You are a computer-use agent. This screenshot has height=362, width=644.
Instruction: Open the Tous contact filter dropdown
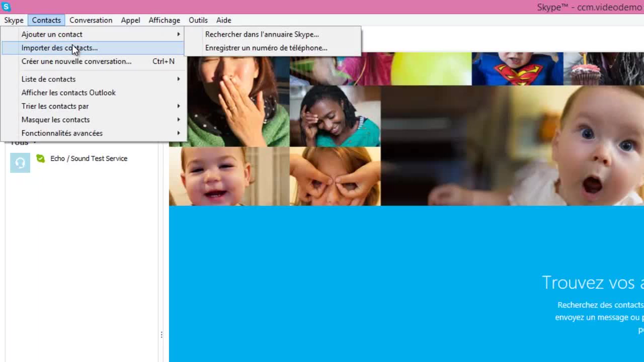(21, 142)
